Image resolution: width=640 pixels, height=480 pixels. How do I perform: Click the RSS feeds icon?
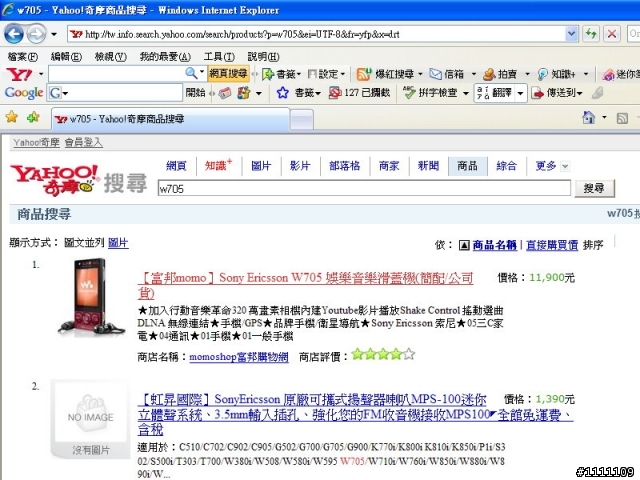click(x=622, y=118)
